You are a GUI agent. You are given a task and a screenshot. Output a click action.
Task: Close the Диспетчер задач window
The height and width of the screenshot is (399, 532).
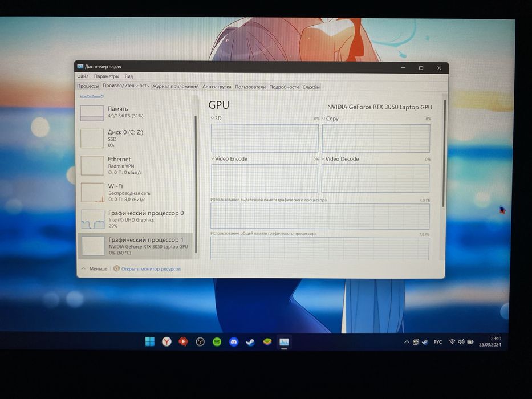coord(440,68)
